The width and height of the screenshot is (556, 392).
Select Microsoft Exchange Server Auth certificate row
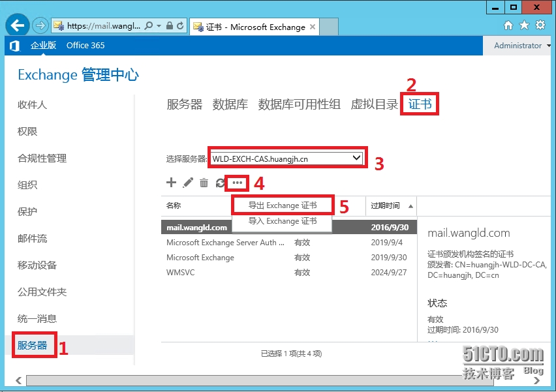click(289, 243)
